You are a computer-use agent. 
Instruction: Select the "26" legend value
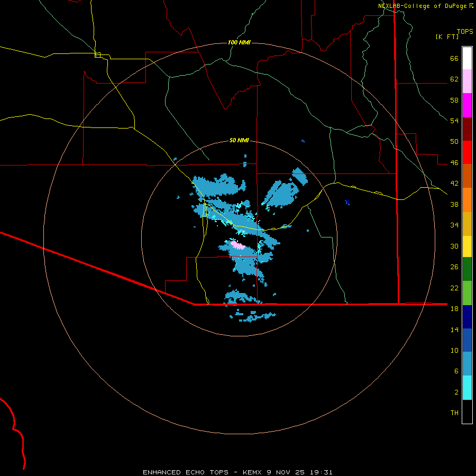454,267
